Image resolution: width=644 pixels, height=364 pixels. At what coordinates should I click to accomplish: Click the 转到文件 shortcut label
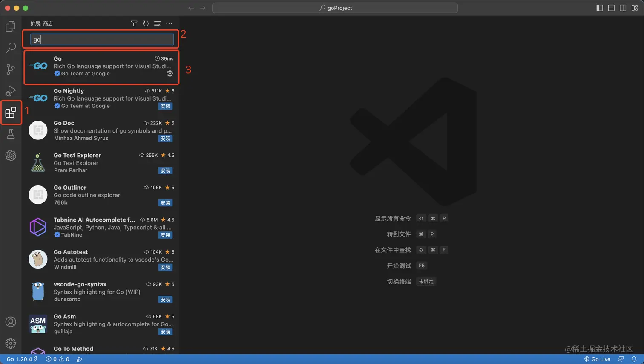[399, 234]
